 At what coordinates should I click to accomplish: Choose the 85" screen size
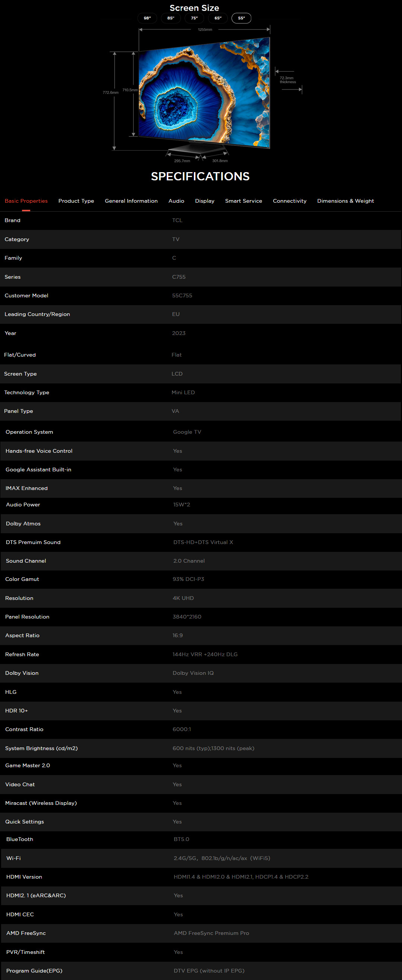[170, 18]
